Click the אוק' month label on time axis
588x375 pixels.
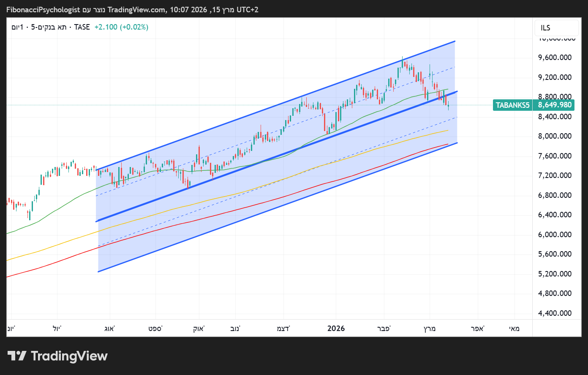(x=199, y=328)
